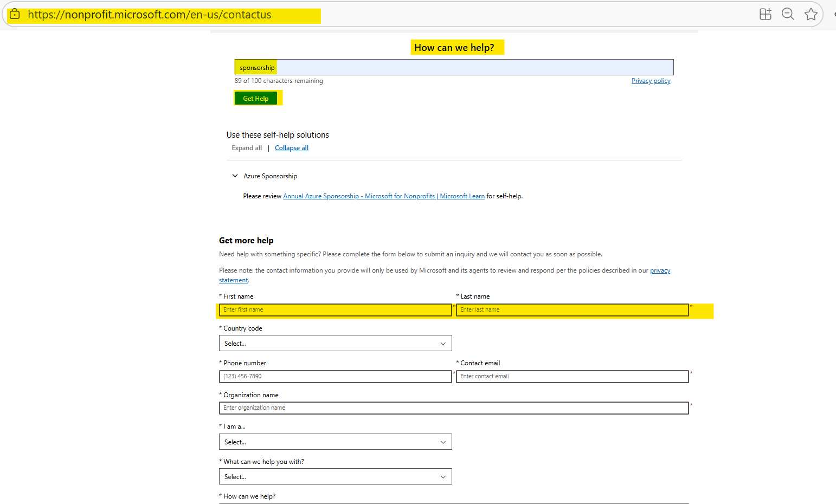Click 'Use these self-help solutions' heading

(x=278, y=135)
